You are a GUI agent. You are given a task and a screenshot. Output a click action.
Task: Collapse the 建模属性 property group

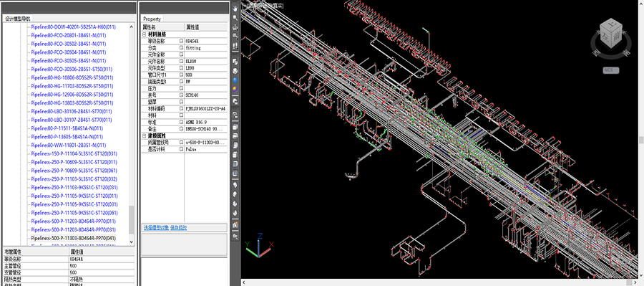[x=144, y=135]
